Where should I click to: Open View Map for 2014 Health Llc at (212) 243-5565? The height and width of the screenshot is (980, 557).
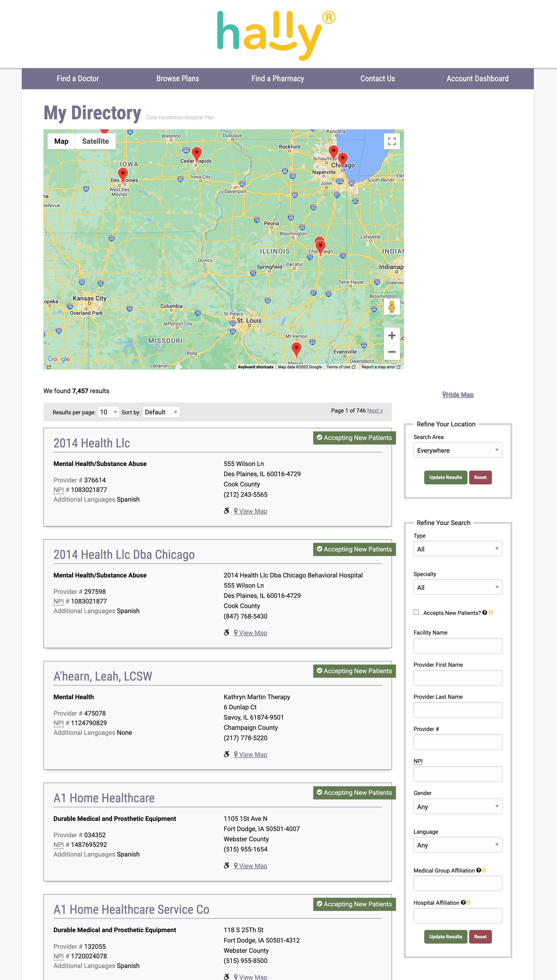click(x=251, y=511)
